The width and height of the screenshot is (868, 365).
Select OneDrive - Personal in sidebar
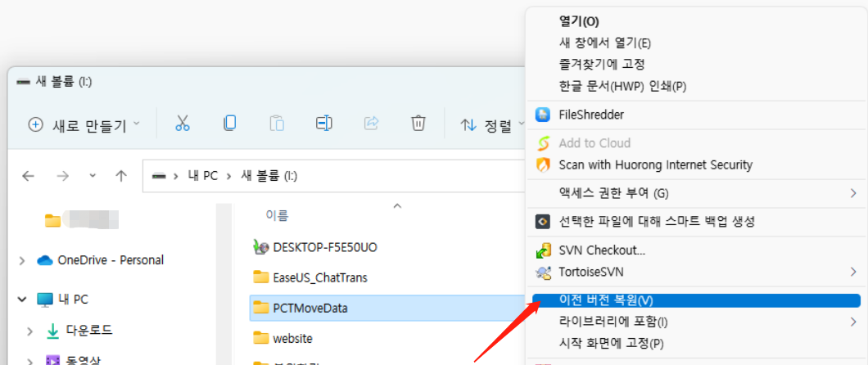pyautogui.click(x=111, y=260)
